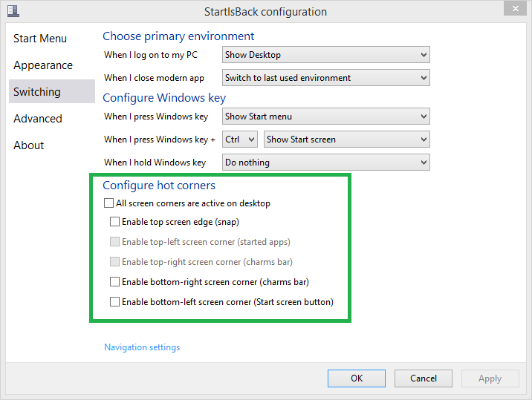
Task: Confirm changes with the OK button
Action: coord(357,378)
